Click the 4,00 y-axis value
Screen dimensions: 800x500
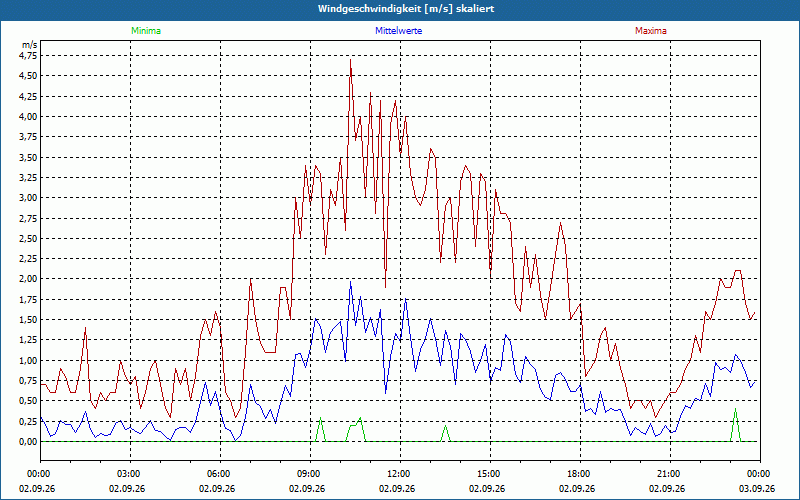(28, 116)
